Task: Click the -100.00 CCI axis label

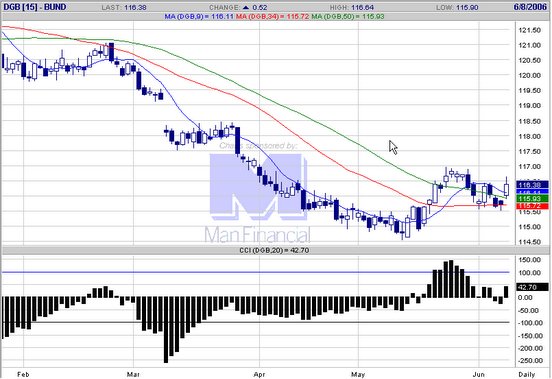Action: pos(529,323)
